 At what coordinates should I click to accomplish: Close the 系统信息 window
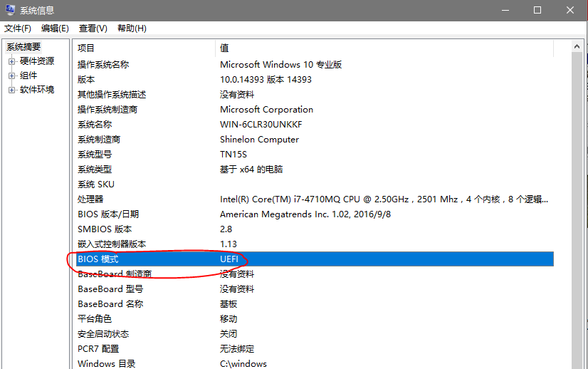tap(570, 10)
